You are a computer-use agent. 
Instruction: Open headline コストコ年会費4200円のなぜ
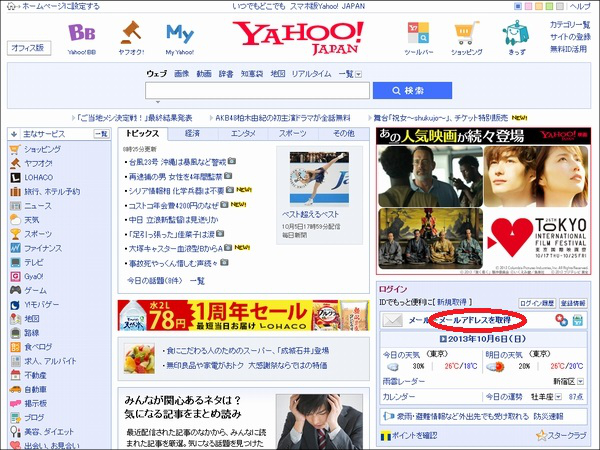point(173,205)
